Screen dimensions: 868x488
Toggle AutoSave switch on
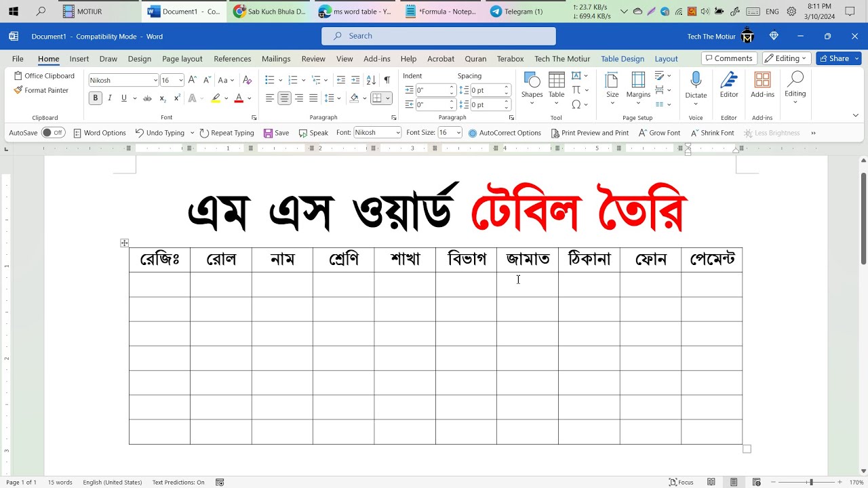click(x=52, y=133)
